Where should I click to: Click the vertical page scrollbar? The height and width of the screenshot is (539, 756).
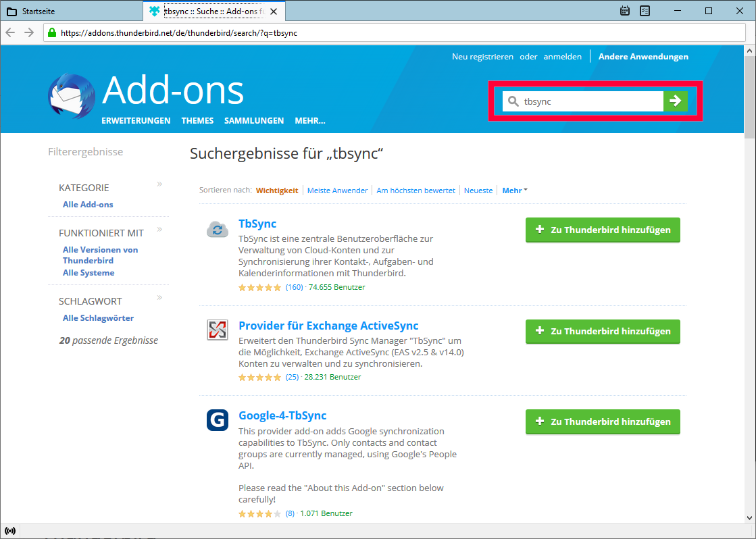pyautogui.click(x=750, y=270)
